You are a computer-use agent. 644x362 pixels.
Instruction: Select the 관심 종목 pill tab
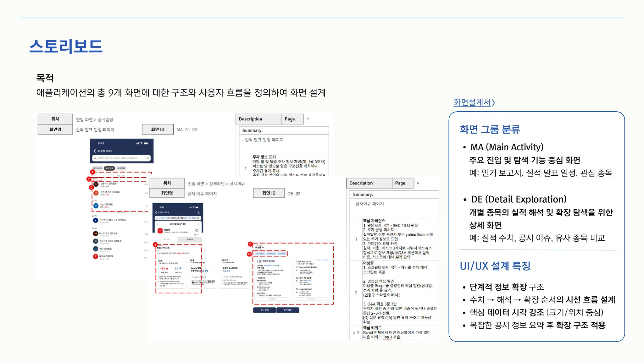[x=121, y=168]
